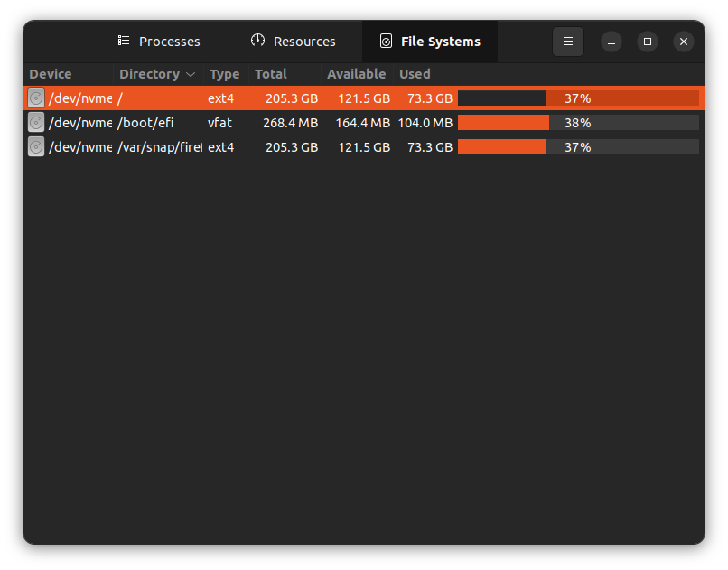Image resolution: width=728 pixels, height=570 pixels.
Task: Click the 164.4 MB available value
Action: (x=362, y=123)
